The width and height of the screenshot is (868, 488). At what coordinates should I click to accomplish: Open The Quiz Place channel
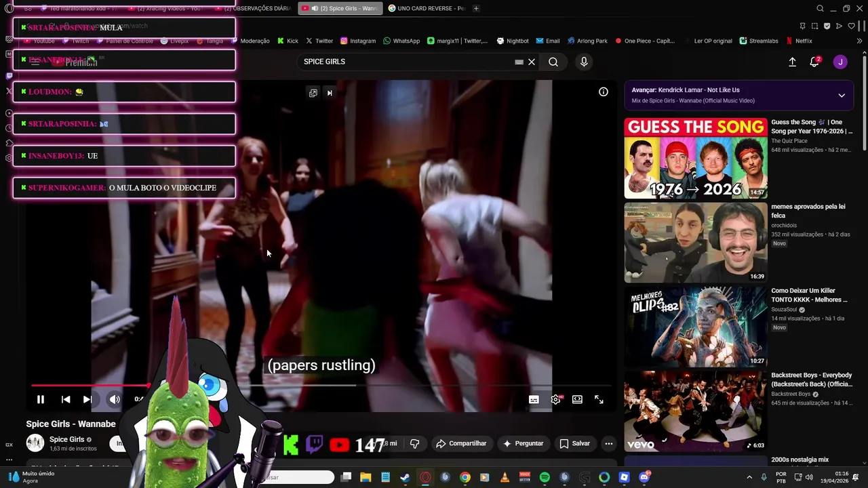[789, 141]
